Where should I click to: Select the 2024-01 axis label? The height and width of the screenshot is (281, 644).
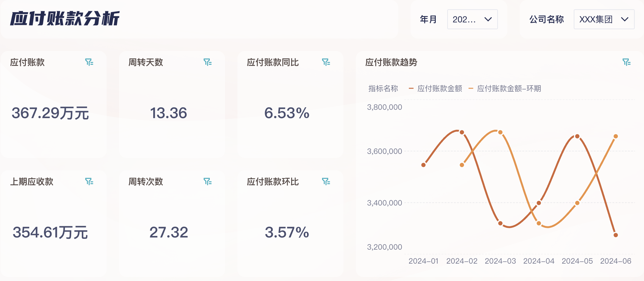coord(424,261)
